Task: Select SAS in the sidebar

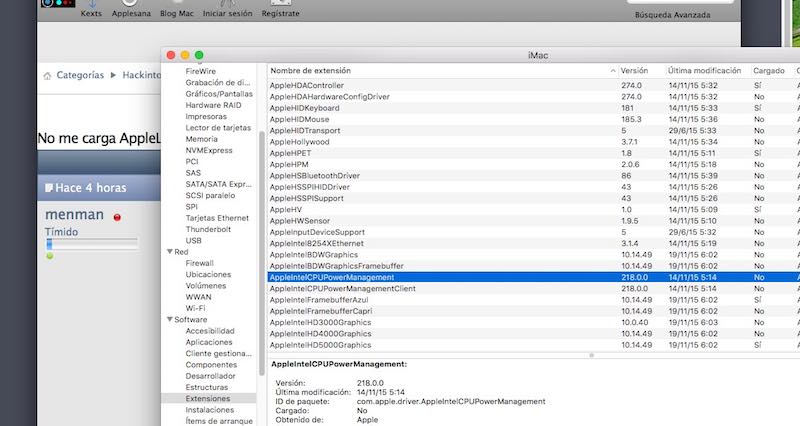Action: click(x=193, y=173)
